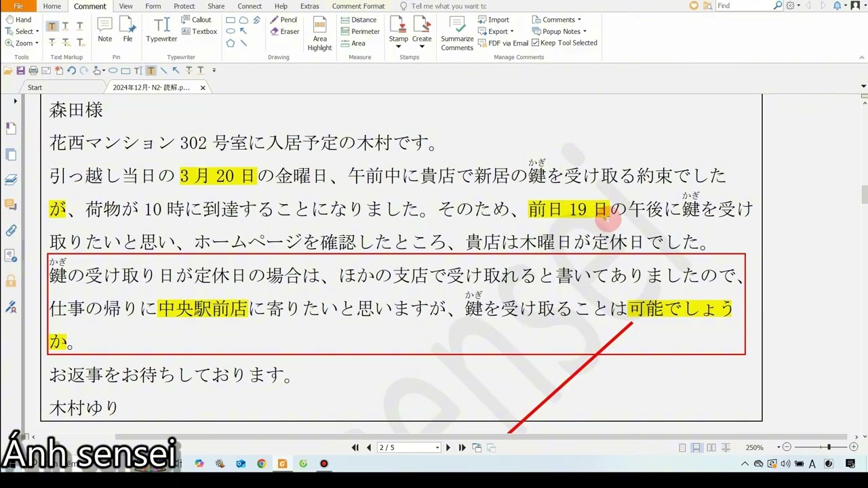
Task: Expand the Popup Notes dropdown
Action: [585, 32]
